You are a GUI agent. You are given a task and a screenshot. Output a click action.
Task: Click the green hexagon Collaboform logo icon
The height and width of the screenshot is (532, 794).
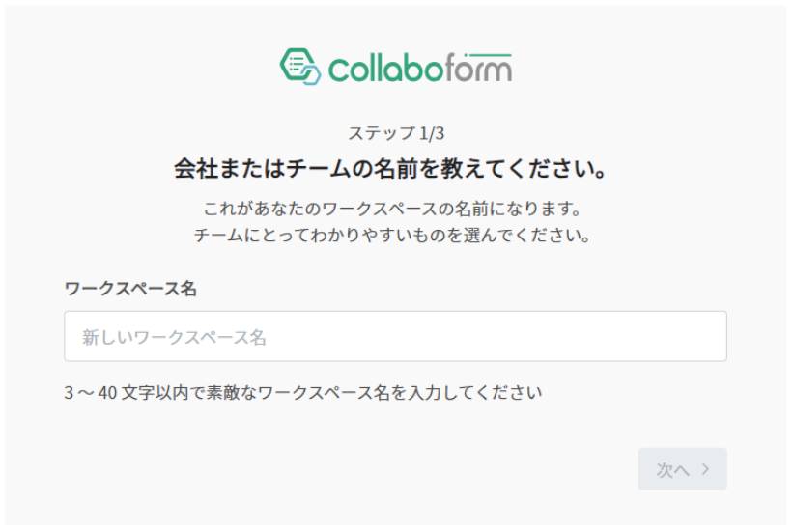[298, 66]
